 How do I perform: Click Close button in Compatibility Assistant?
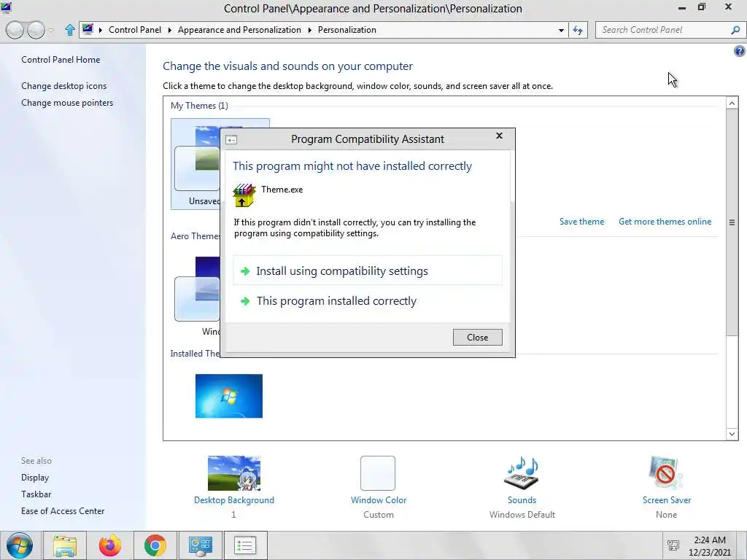click(x=477, y=337)
